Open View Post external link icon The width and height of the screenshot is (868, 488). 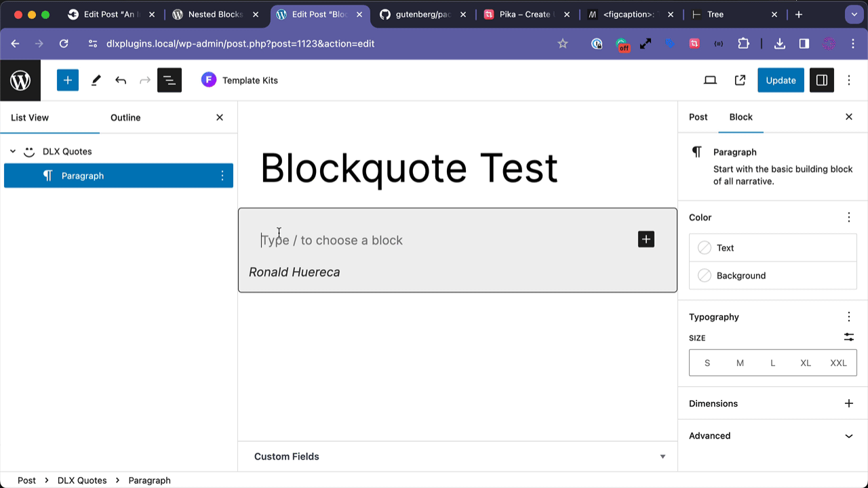740,80
